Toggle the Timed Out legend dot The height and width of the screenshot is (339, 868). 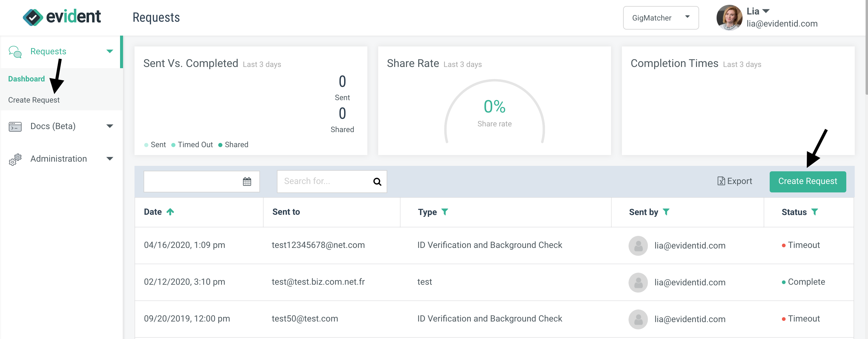(173, 145)
